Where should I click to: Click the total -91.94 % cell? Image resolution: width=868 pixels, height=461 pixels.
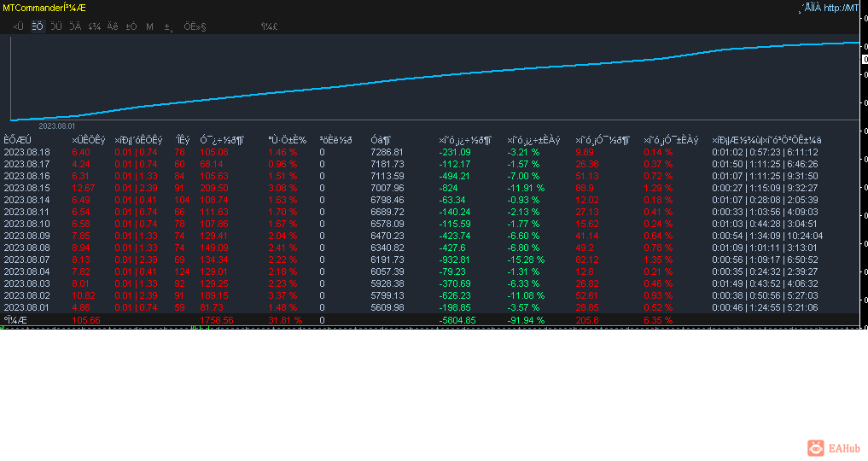tap(526, 320)
